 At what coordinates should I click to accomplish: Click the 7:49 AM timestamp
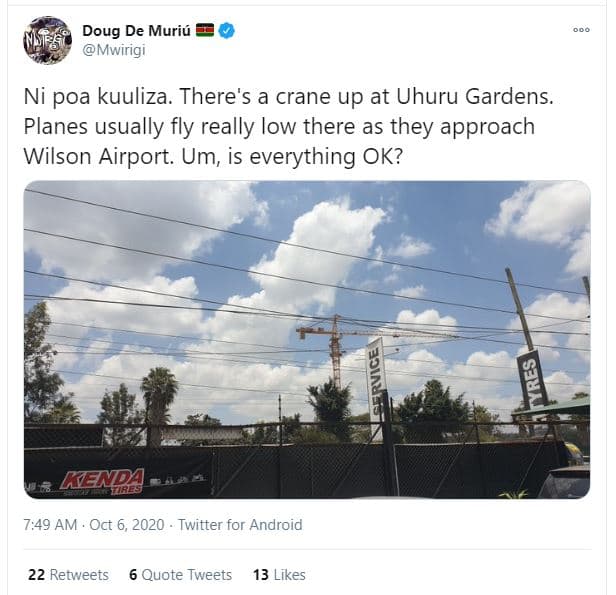pyautogui.click(x=50, y=525)
